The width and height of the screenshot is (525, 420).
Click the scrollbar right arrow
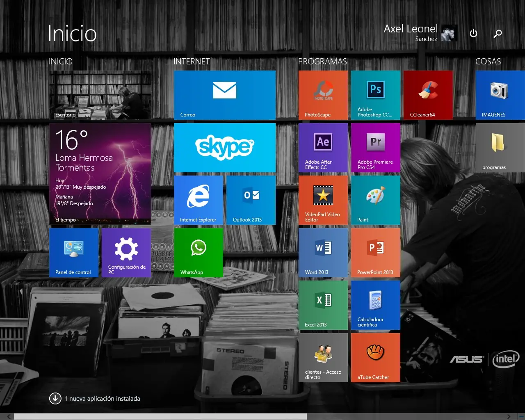coord(509,417)
